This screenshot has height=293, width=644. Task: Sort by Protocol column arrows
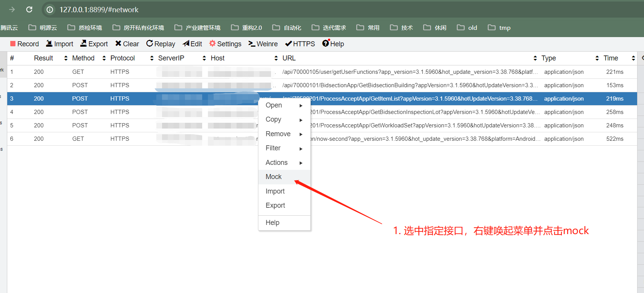point(152,58)
